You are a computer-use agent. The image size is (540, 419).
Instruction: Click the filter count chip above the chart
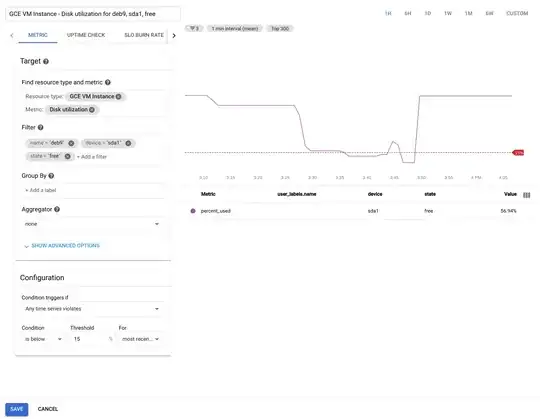[x=195, y=28]
